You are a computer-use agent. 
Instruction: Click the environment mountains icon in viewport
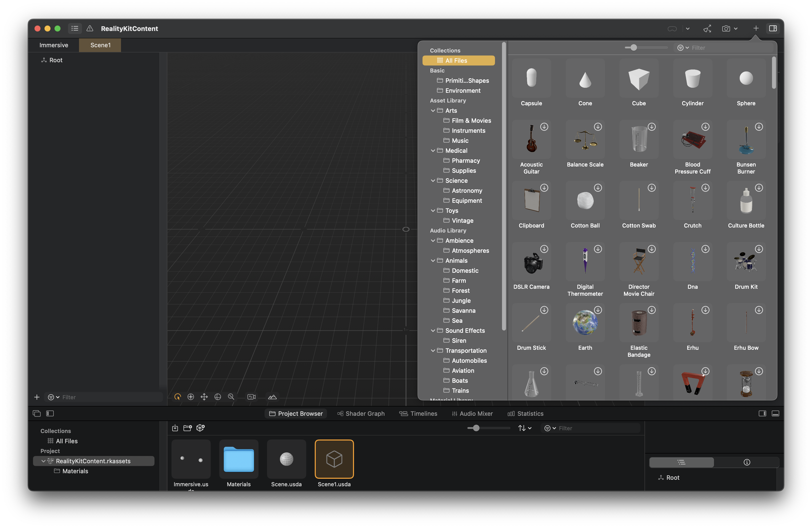[x=272, y=397]
